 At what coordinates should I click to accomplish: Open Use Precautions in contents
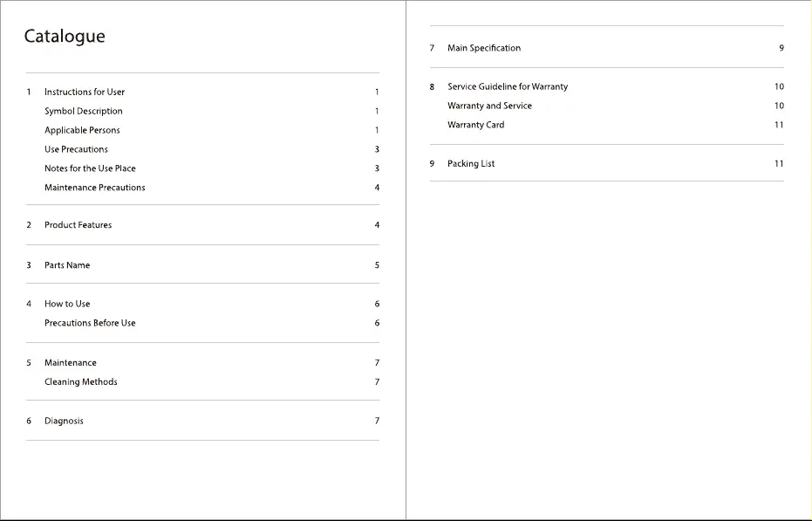click(76, 149)
